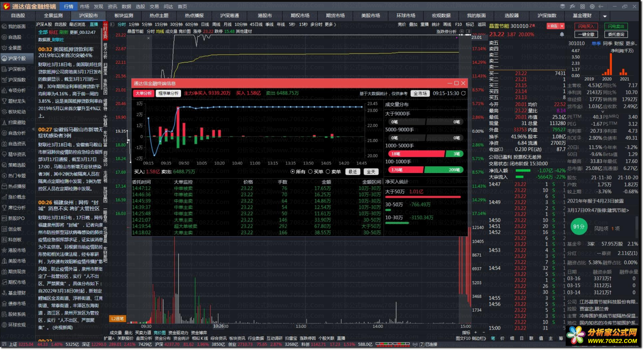Click the 91分 score badge
This screenshot has width=644, height=350.
click(x=579, y=227)
